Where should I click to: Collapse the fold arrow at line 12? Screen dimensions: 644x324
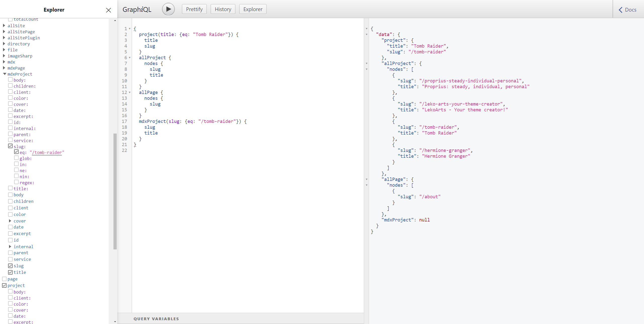point(130,92)
